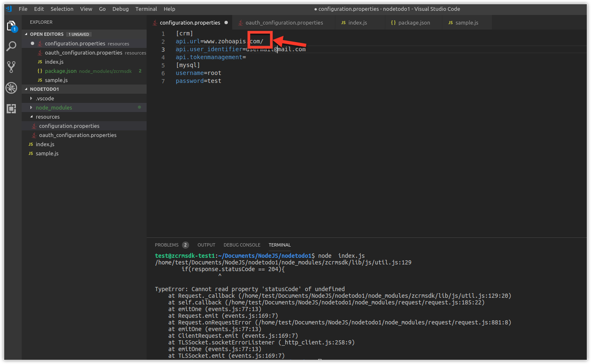Open the Selection menu

pos(62,9)
